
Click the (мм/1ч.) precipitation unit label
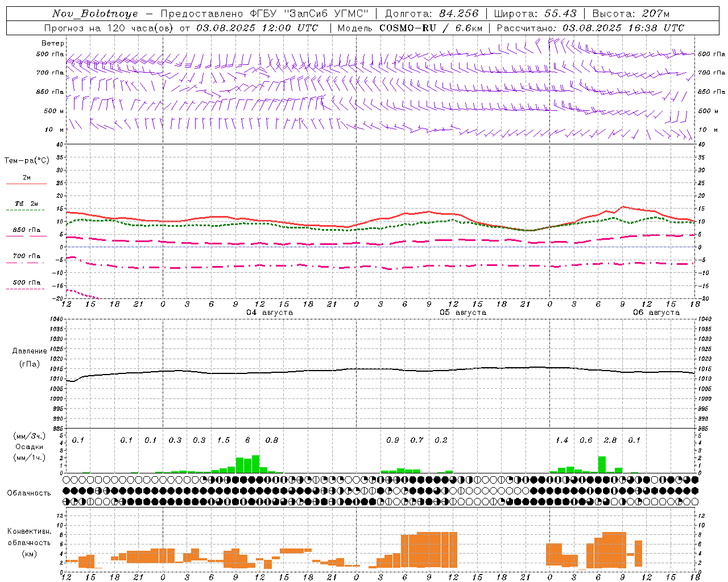(29, 458)
